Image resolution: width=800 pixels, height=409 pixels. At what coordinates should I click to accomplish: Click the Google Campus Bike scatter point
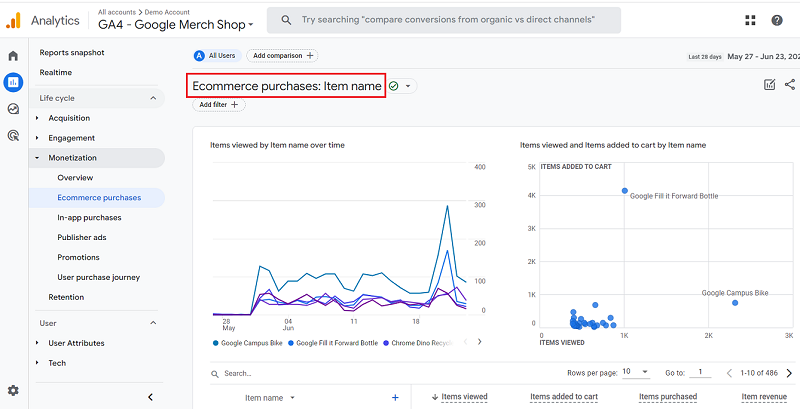[x=735, y=303]
